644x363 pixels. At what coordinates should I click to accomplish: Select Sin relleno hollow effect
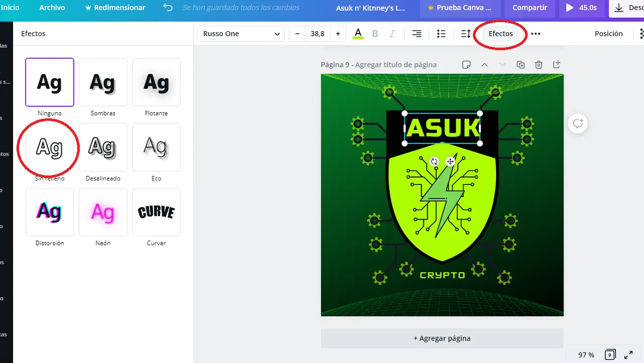(x=49, y=147)
